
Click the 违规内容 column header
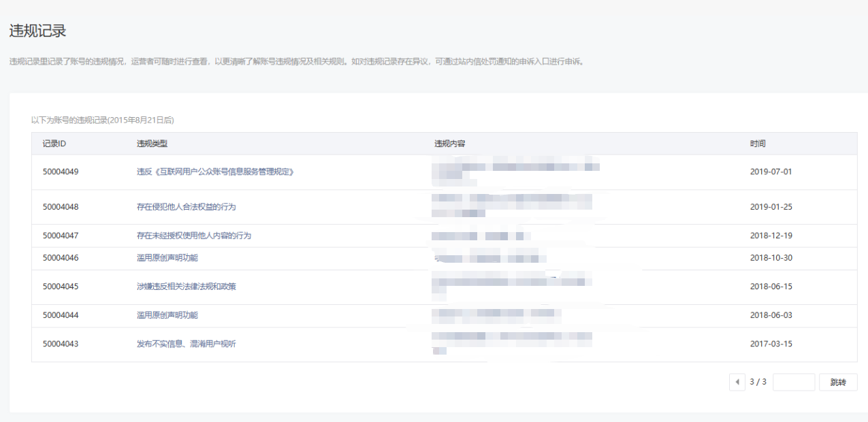pyautogui.click(x=450, y=144)
